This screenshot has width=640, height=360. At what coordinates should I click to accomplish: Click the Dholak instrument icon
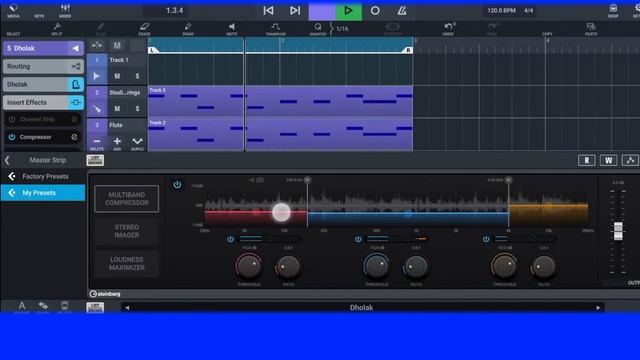click(76, 84)
